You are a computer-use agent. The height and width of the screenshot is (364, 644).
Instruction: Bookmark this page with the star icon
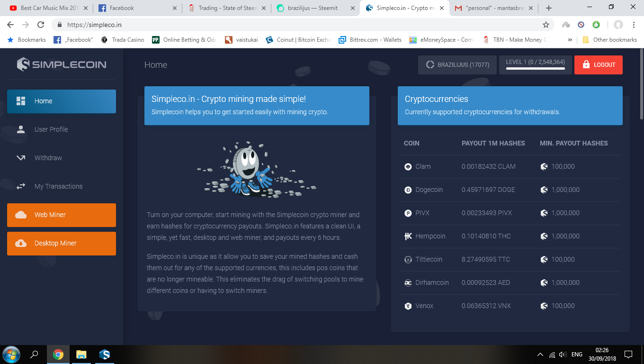pyautogui.click(x=546, y=25)
